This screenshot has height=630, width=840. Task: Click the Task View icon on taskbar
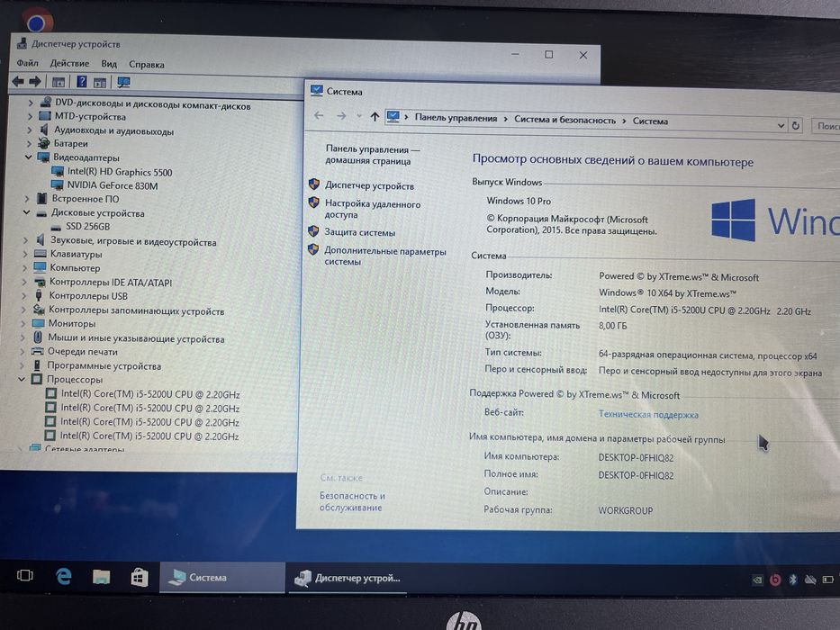(x=24, y=575)
